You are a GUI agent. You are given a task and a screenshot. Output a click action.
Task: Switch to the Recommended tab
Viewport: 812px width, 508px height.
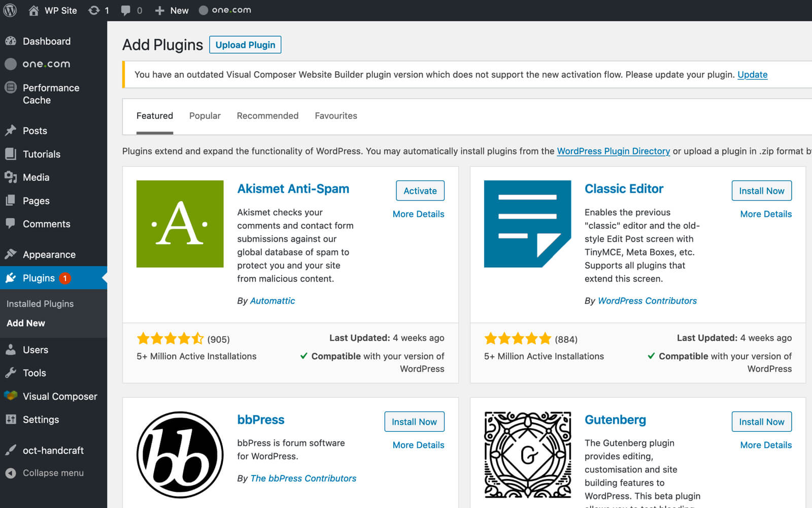point(267,116)
